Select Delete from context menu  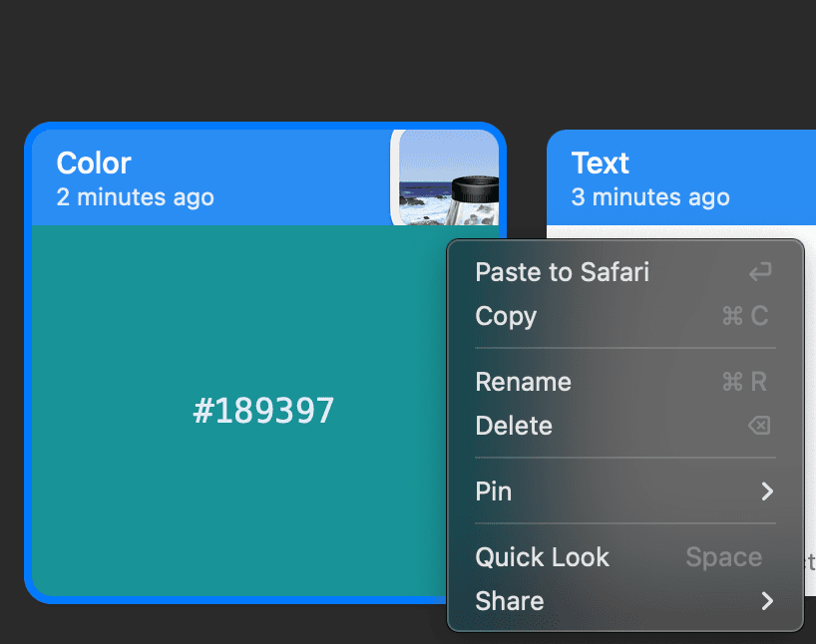click(625, 426)
